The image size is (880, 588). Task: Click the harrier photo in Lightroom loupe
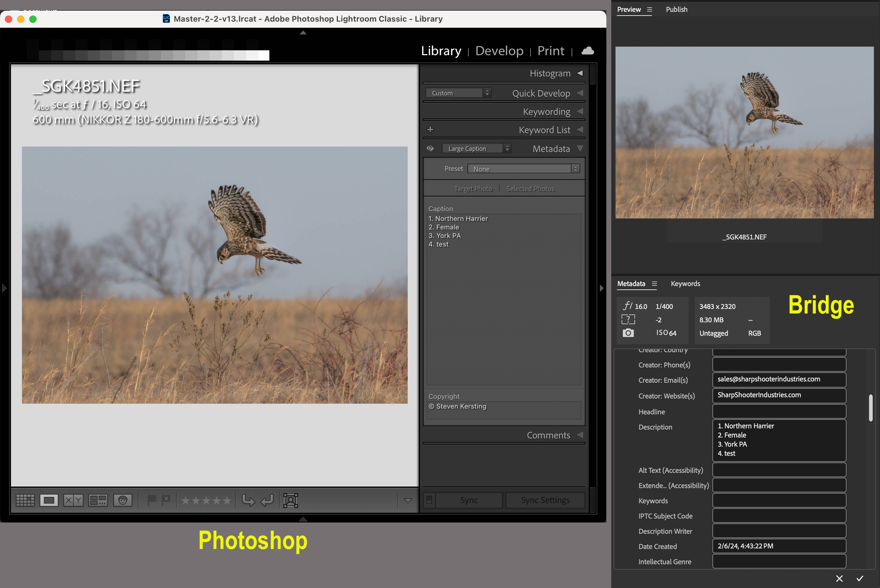(x=215, y=275)
